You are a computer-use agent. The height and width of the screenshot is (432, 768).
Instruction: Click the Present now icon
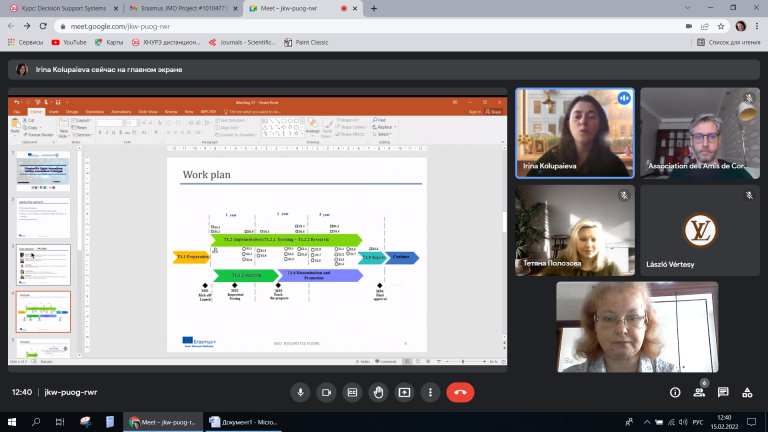(x=404, y=392)
